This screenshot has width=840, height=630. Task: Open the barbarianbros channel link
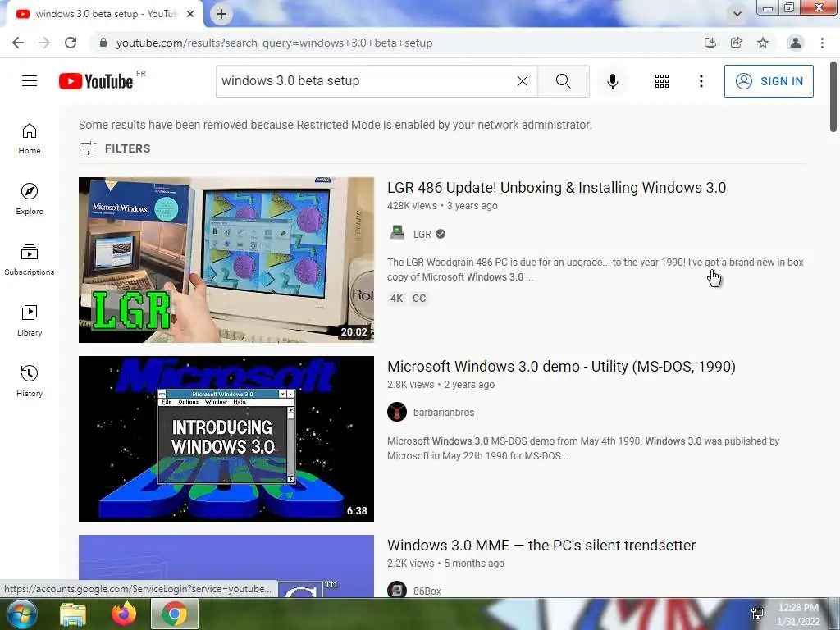[444, 413]
